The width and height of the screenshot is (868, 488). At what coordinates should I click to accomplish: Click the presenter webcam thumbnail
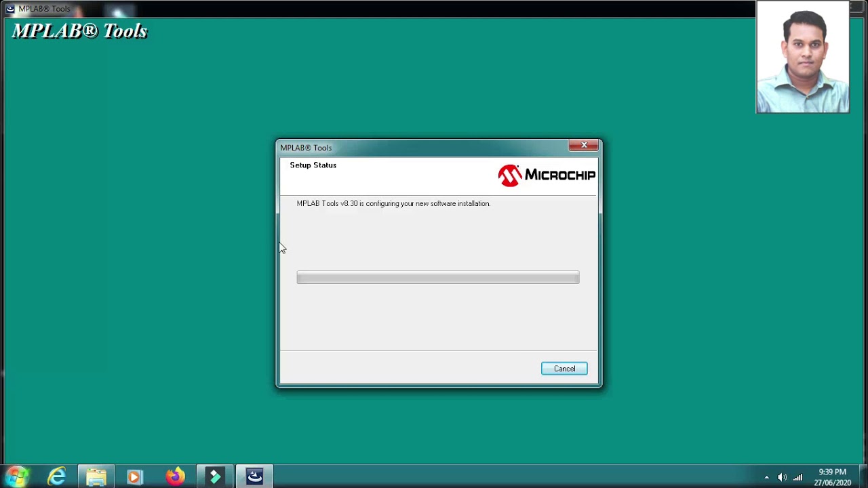(x=803, y=57)
